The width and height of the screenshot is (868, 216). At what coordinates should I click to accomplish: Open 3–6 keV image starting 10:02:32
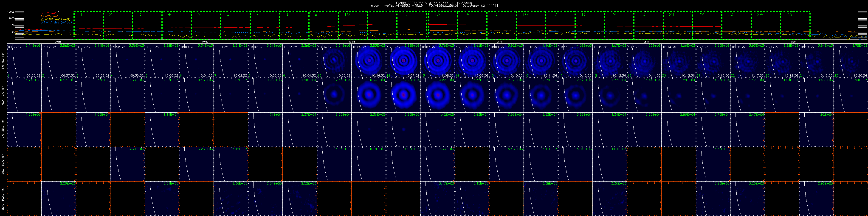265,61
